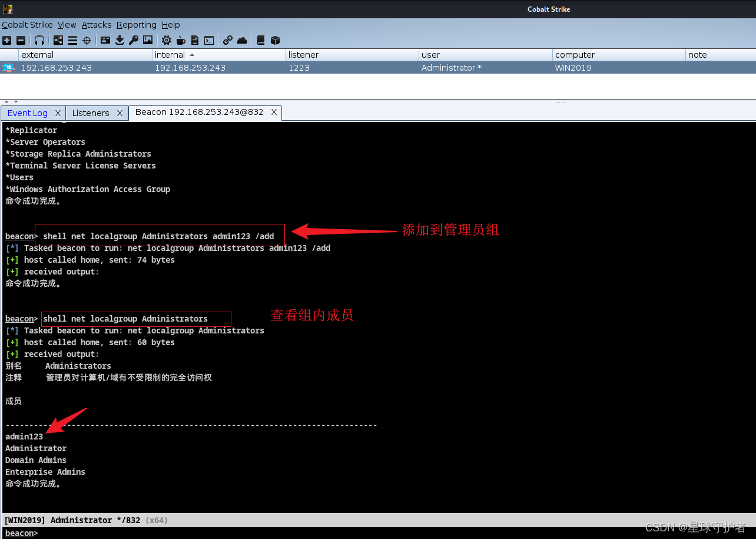This screenshot has width=756, height=539.
Task: Open the View menu
Action: 67,25
